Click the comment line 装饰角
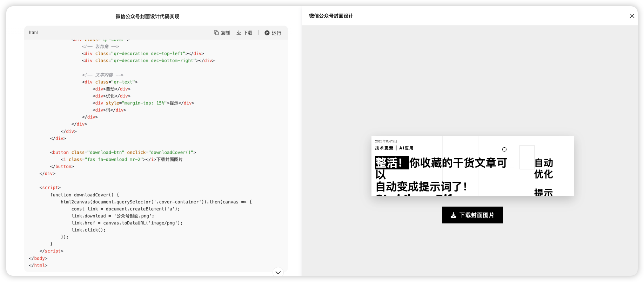The width and height of the screenshot is (644, 282). pyautogui.click(x=101, y=46)
